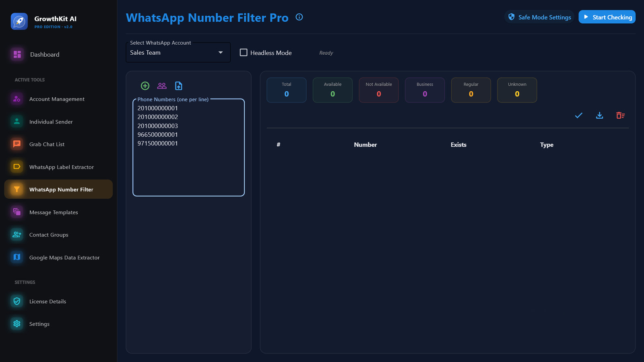Click the checkmark select-all icon
This screenshot has width=644, height=362.
tap(578, 115)
